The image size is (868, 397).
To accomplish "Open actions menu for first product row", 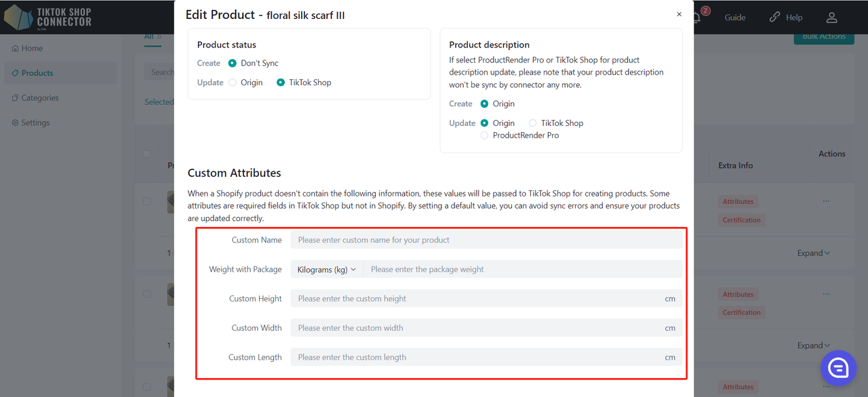I will tap(826, 201).
